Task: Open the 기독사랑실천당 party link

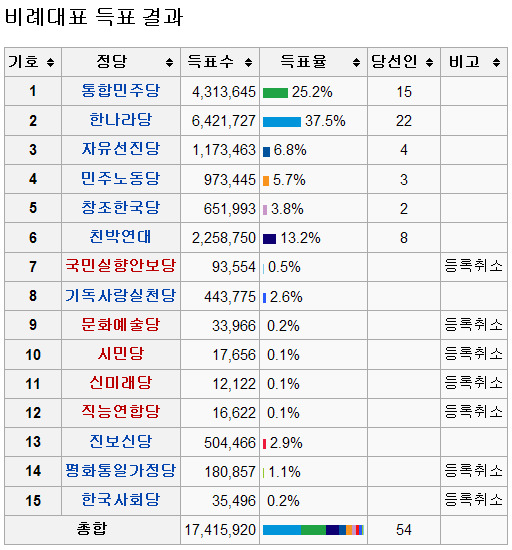Action: coord(121,295)
